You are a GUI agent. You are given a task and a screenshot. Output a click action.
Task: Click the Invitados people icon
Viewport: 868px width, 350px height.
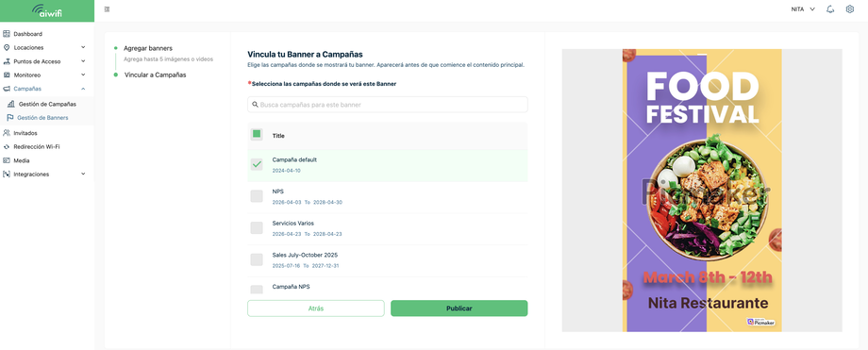(7, 133)
